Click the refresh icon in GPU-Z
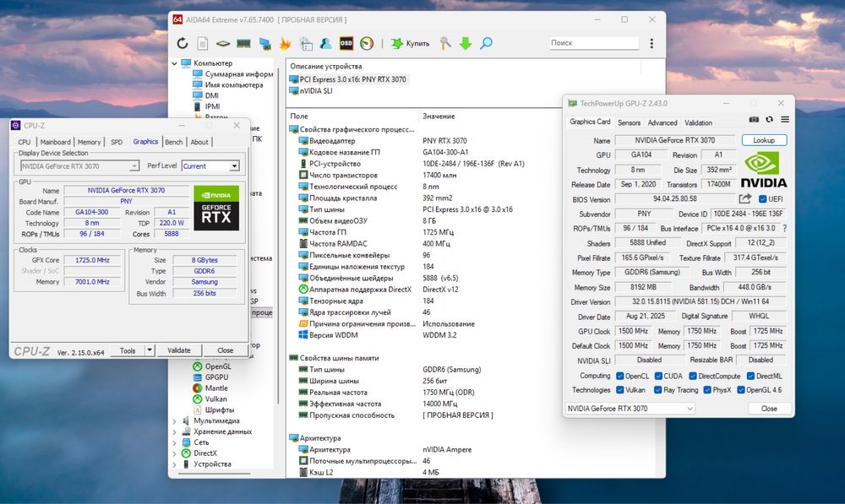The height and width of the screenshot is (504, 845). coord(769,120)
